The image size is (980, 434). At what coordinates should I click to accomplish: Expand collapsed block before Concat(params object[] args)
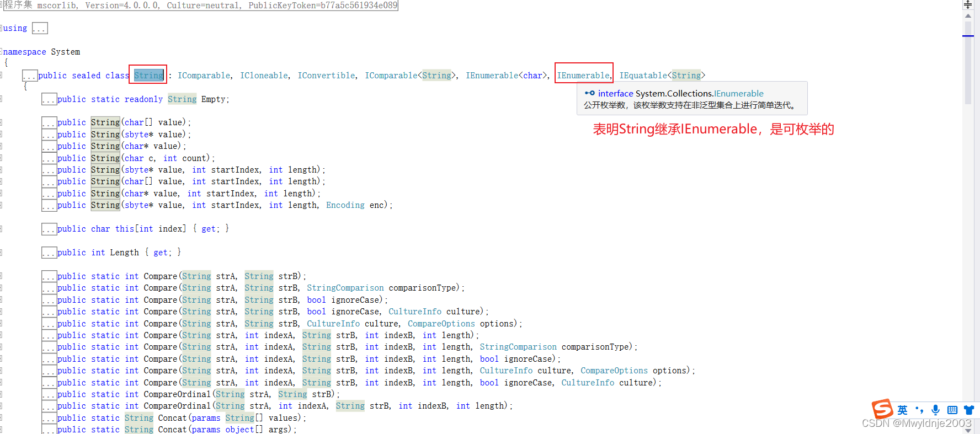click(49, 430)
